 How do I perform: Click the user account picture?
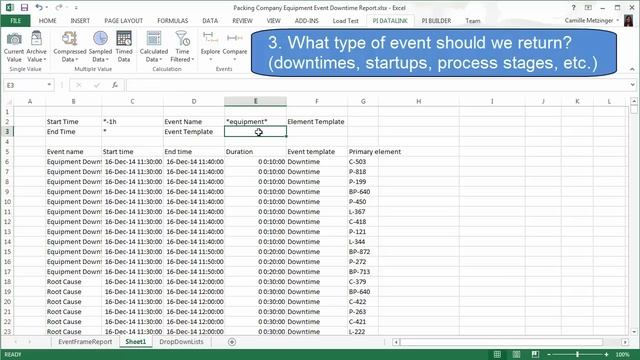[x=629, y=20]
